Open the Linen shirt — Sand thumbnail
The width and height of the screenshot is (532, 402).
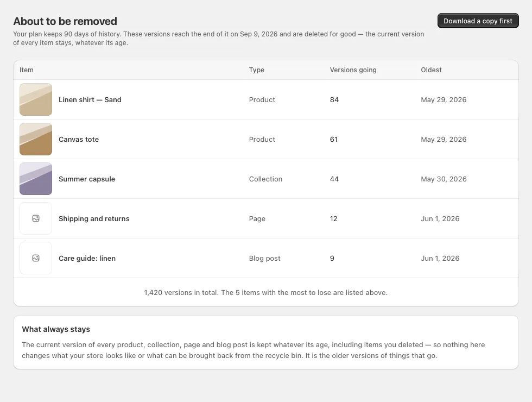pyautogui.click(x=36, y=99)
